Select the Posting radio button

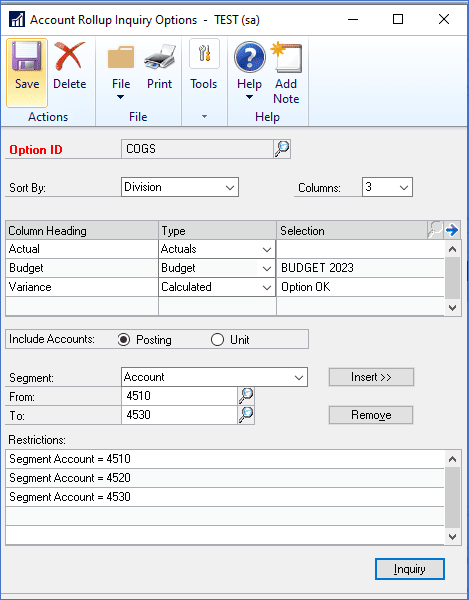[124, 339]
